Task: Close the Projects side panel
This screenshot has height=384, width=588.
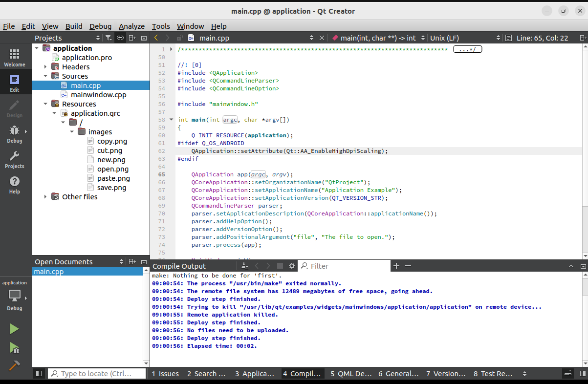Action: (x=144, y=38)
